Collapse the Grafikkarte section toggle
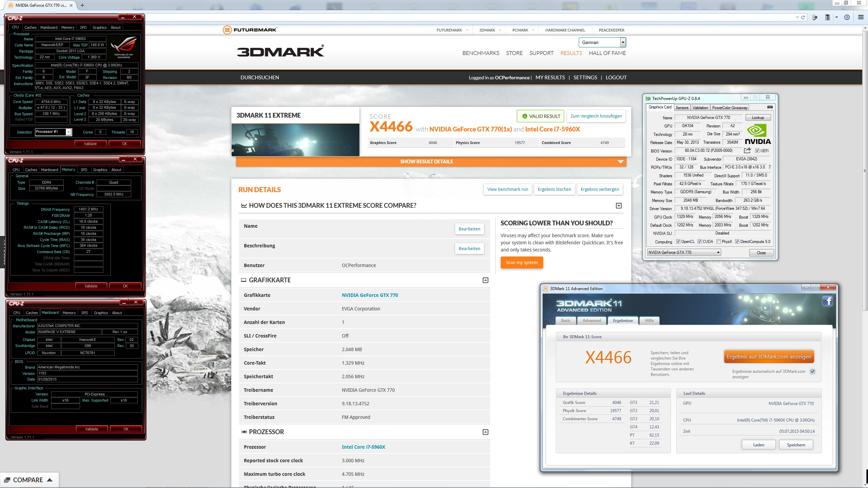 [486, 280]
